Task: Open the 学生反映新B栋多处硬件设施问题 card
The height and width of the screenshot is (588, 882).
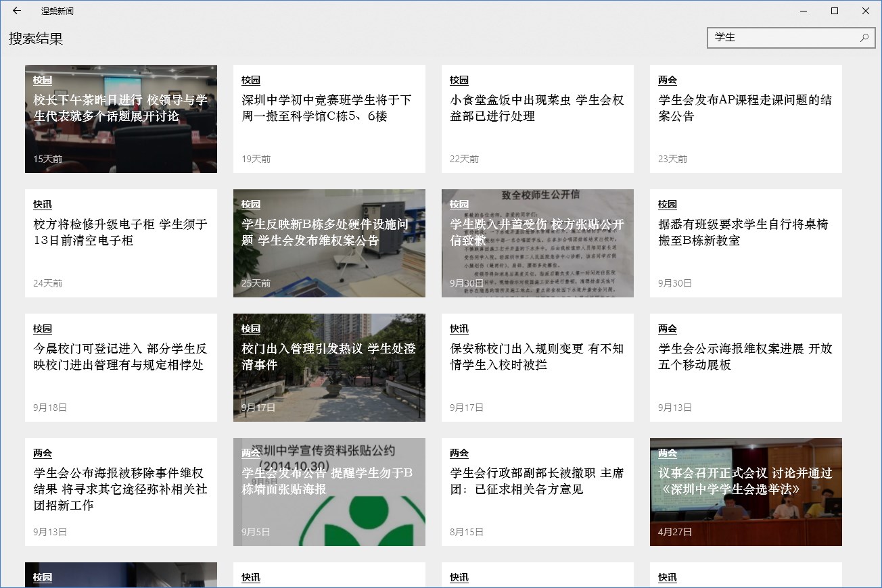Action: pos(329,243)
